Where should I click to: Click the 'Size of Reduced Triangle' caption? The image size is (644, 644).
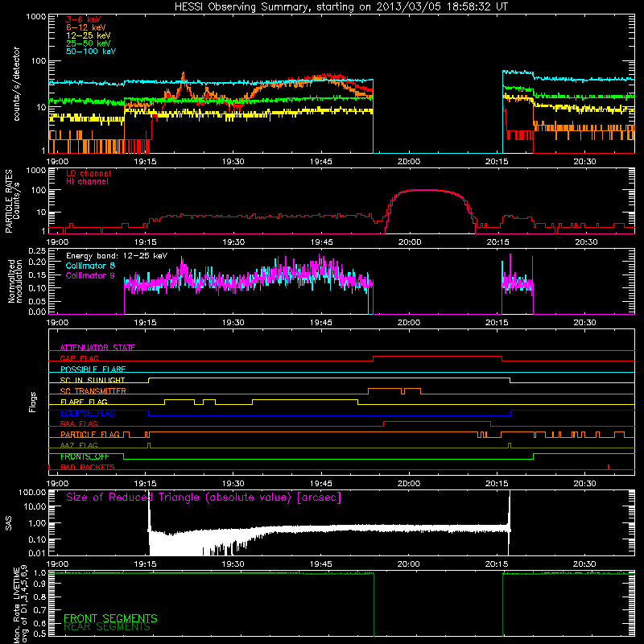[204, 497]
